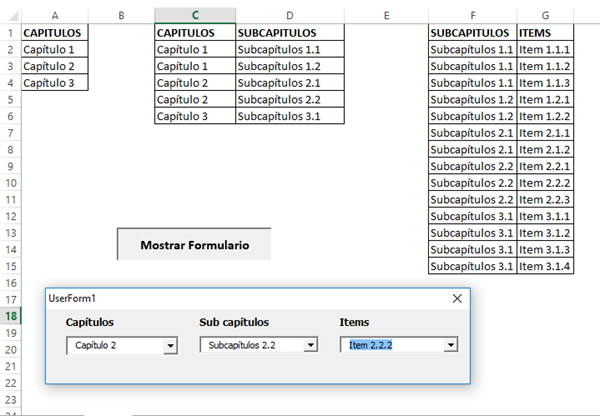Select column A header
600x416 pixels.
point(54,15)
